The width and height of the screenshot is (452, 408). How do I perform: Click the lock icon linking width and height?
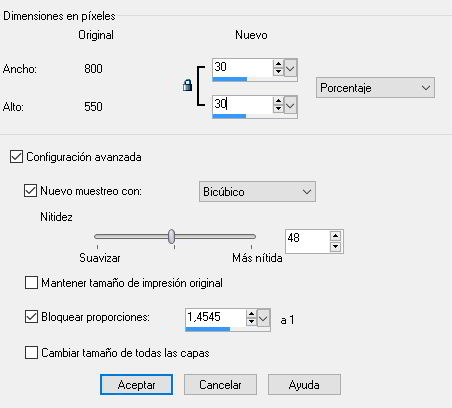187,85
